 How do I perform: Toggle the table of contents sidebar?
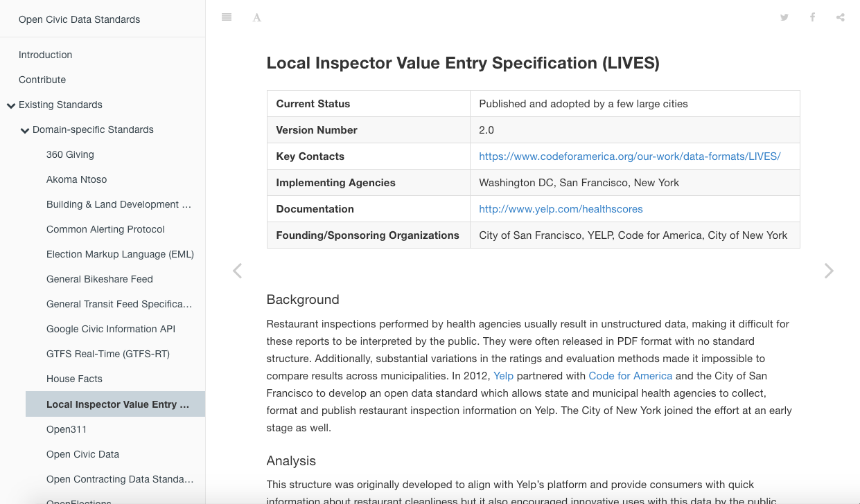(226, 17)
